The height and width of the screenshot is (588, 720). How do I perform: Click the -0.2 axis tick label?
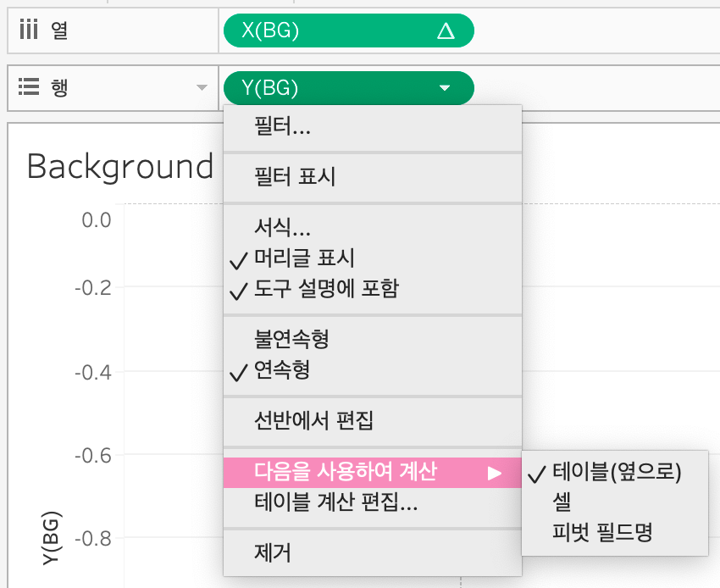(93, 288)
